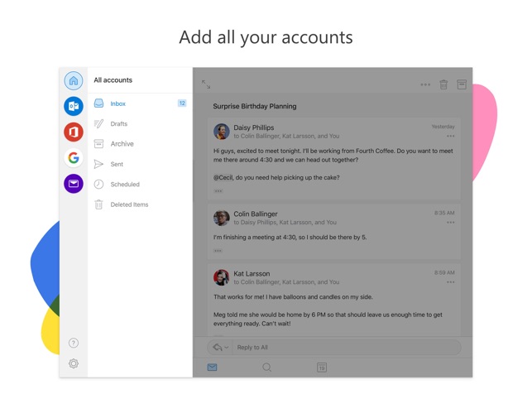The image size is (532, 399).
Task: Archive the conversation using archive icon
Action: click(462, 84)
